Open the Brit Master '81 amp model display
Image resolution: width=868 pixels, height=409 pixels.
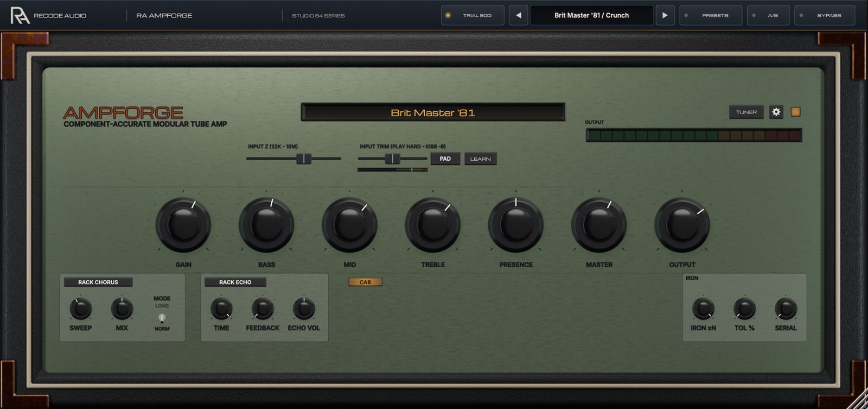pos(433,112)
